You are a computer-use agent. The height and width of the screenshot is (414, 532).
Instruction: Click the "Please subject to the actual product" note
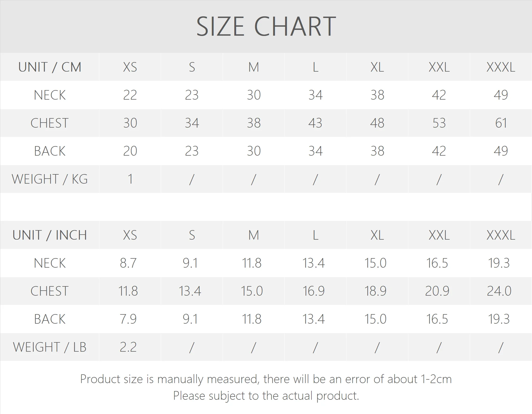266,396
